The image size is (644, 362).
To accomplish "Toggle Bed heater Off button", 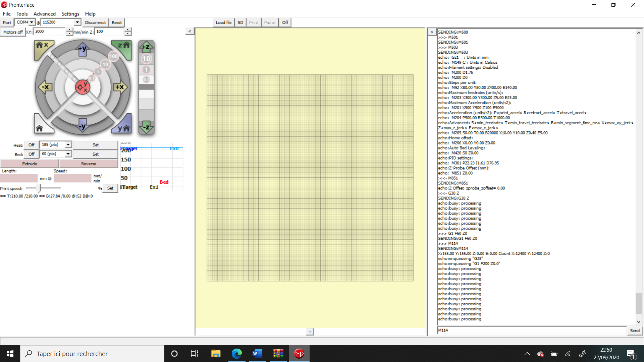I will point(32,154).
